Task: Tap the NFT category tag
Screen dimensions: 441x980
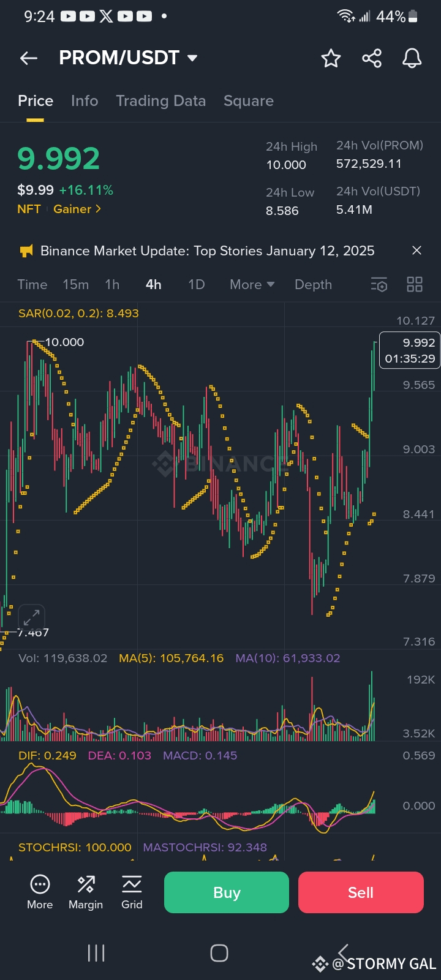Action: [x=29, y=209]
